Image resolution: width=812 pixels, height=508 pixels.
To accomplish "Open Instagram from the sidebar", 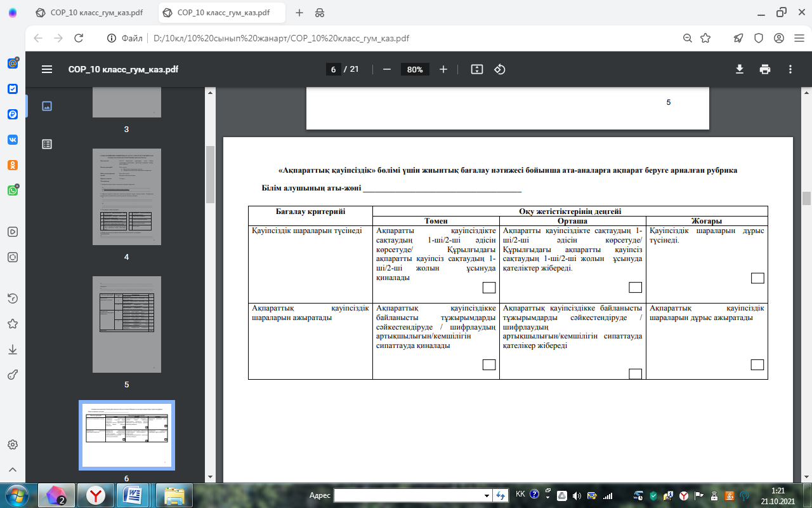I will pos(13,257).
